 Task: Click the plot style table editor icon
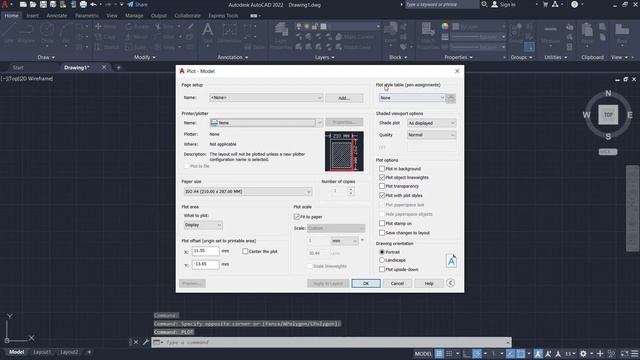click(451, 98)
